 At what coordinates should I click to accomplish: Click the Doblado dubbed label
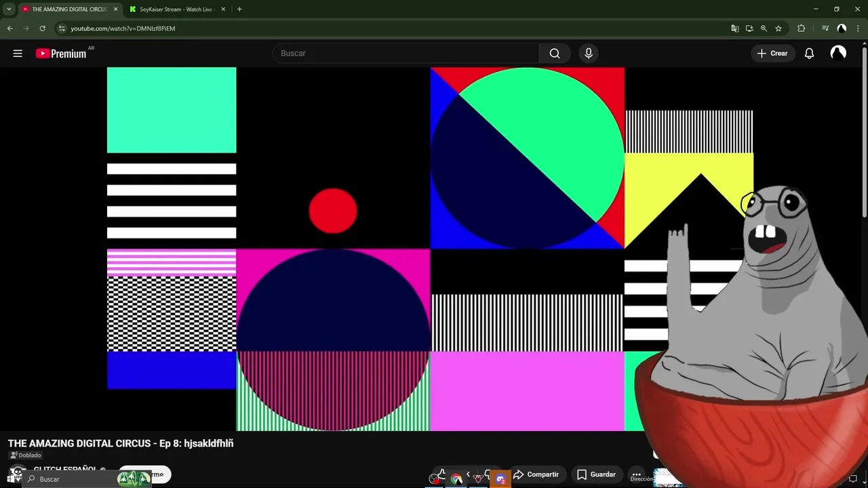(26, 455)
